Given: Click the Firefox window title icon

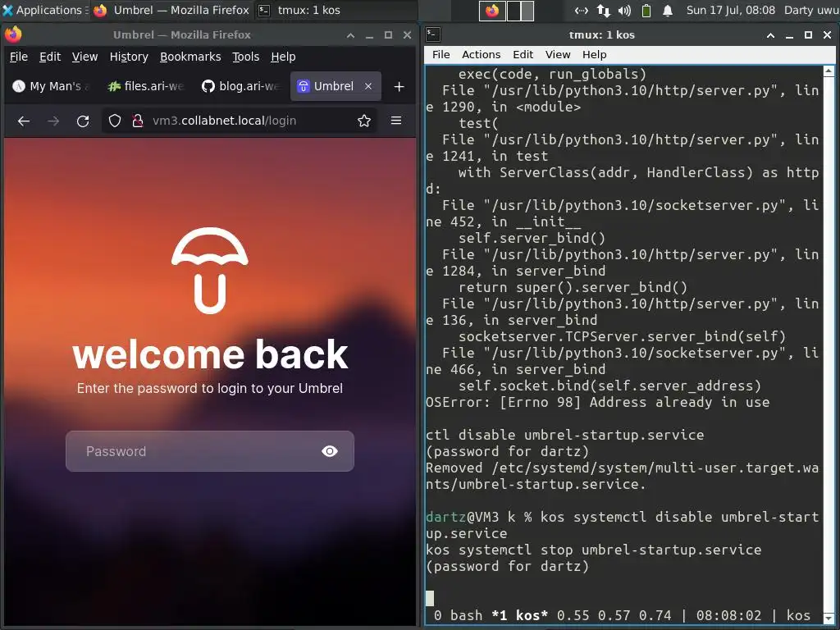Looking at the screenshot, I should click(x=13, y=34).
